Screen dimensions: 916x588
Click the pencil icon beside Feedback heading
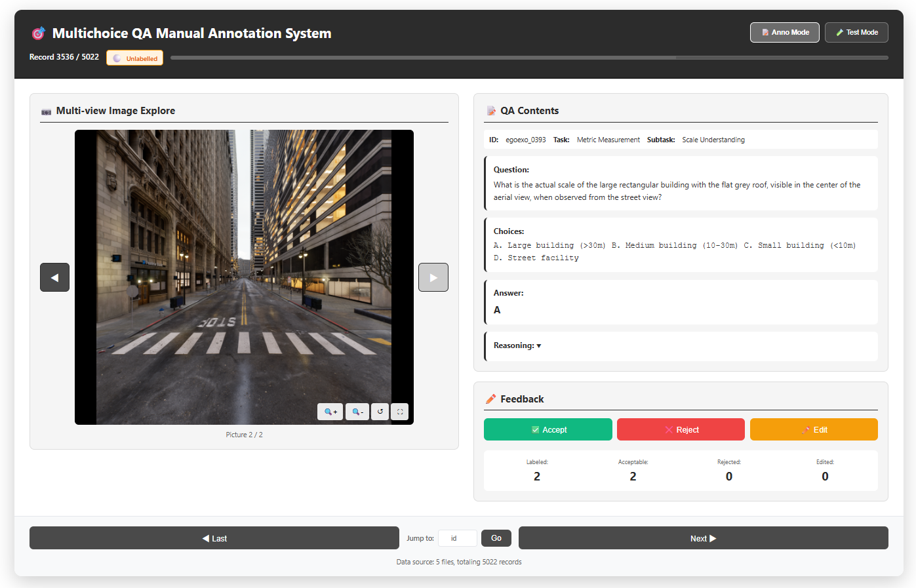click(490, 399)
